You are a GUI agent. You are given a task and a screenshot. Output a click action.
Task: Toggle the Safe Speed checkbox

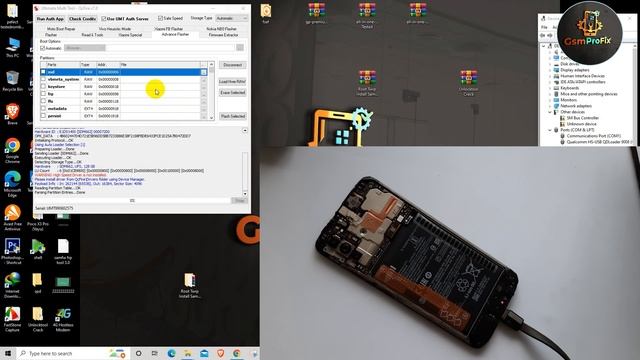[x=160, y=18]
